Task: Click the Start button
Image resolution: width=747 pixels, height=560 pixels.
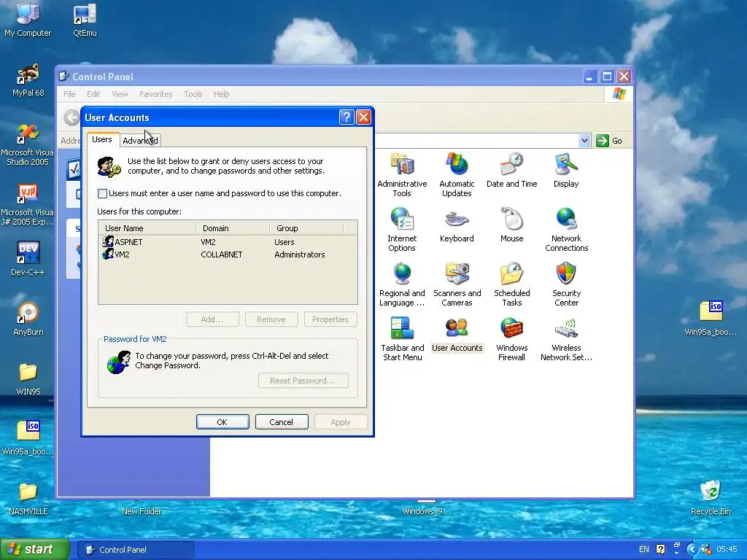Action: [x=34, y=549]
